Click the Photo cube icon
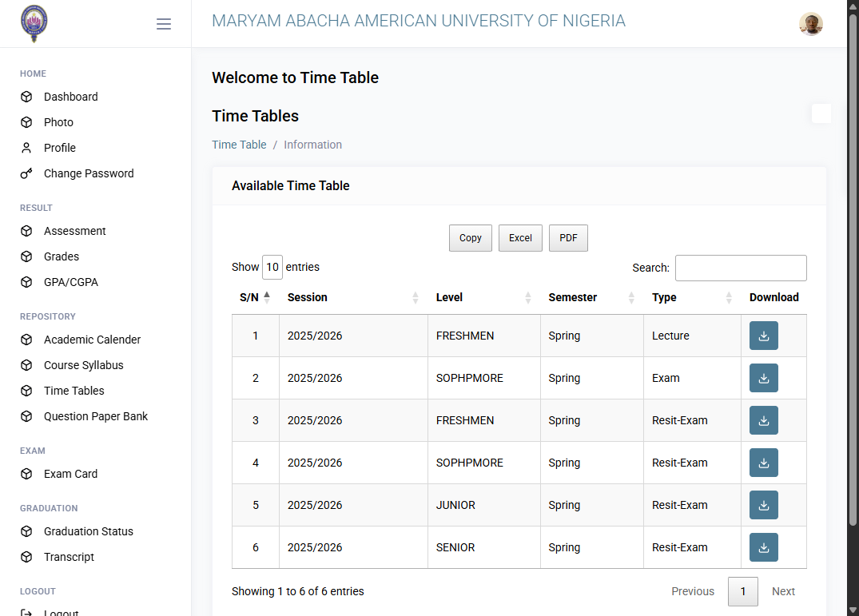859x616 pixels. [26, 122]
